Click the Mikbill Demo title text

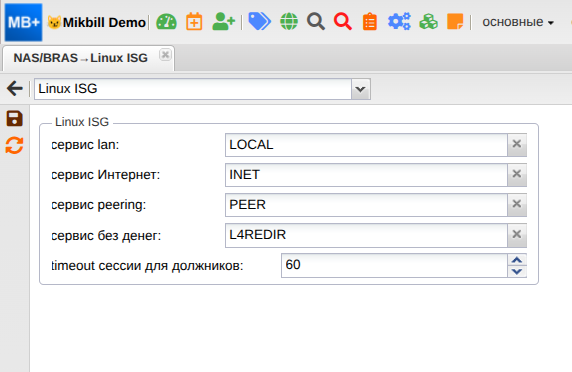104,23
